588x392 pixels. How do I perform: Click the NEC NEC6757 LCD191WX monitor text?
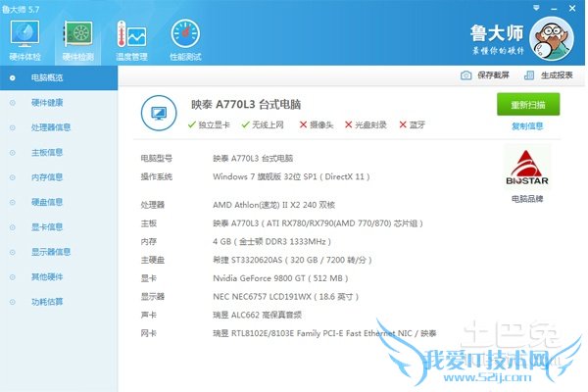point(286,297)
